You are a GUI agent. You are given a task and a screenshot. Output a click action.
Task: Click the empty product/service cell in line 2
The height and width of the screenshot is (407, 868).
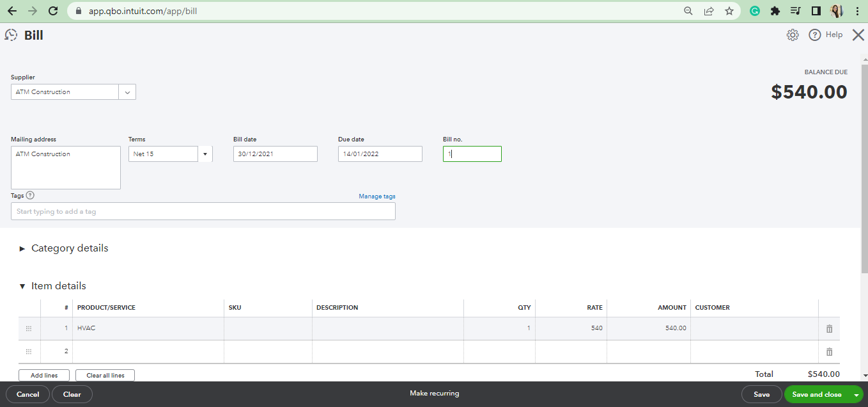(148, 351)
